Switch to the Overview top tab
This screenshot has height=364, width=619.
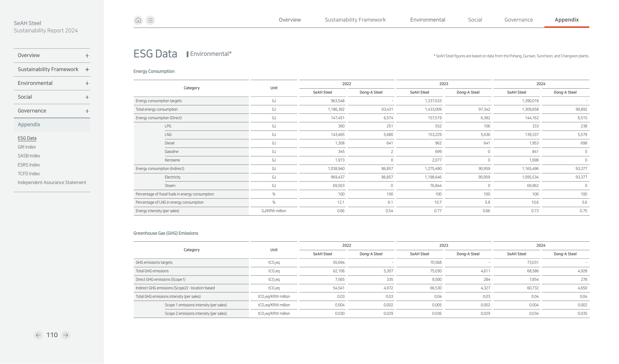pyautogui.click(x=290, y=20)
